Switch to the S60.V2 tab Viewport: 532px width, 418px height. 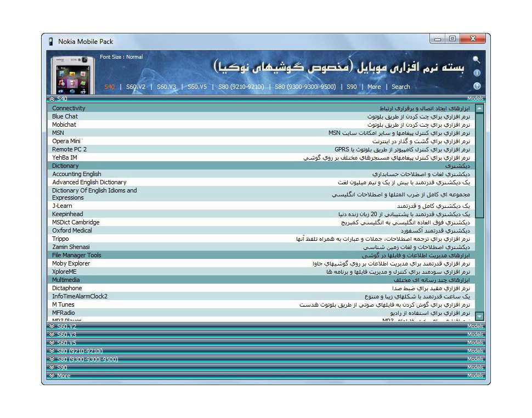click(135, 87)
